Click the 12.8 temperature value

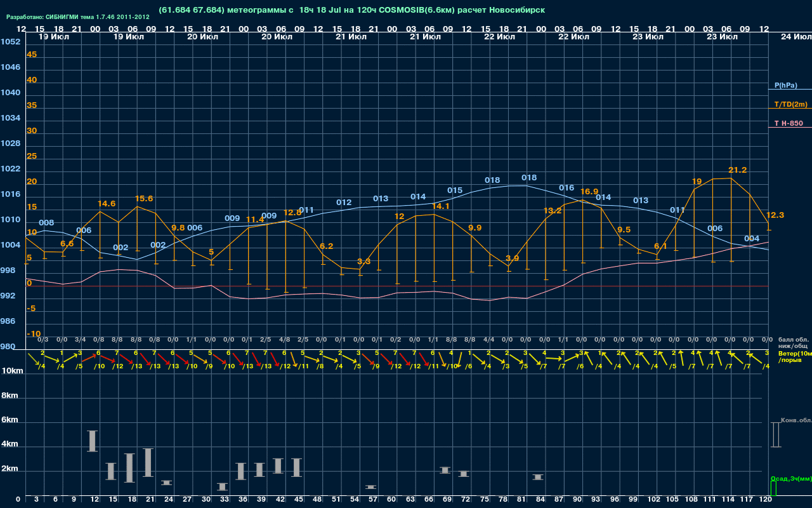[292, 213]
